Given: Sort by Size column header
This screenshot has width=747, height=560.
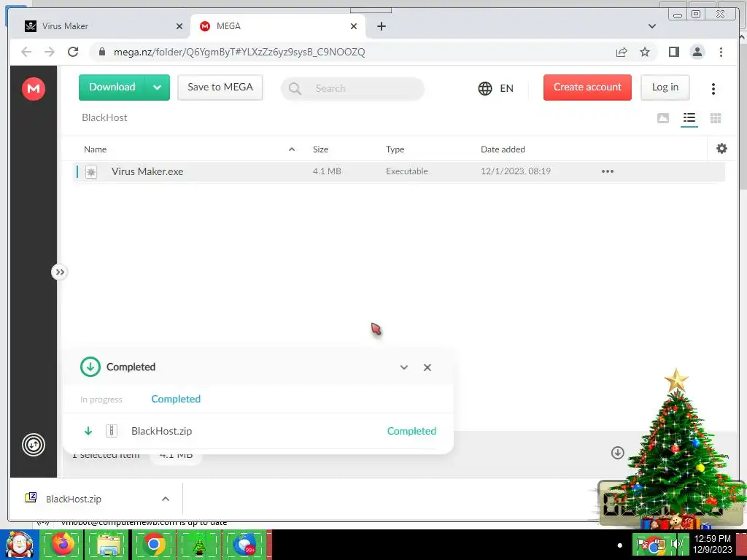Looking at the screenshot, I should (x=321, y=149).
